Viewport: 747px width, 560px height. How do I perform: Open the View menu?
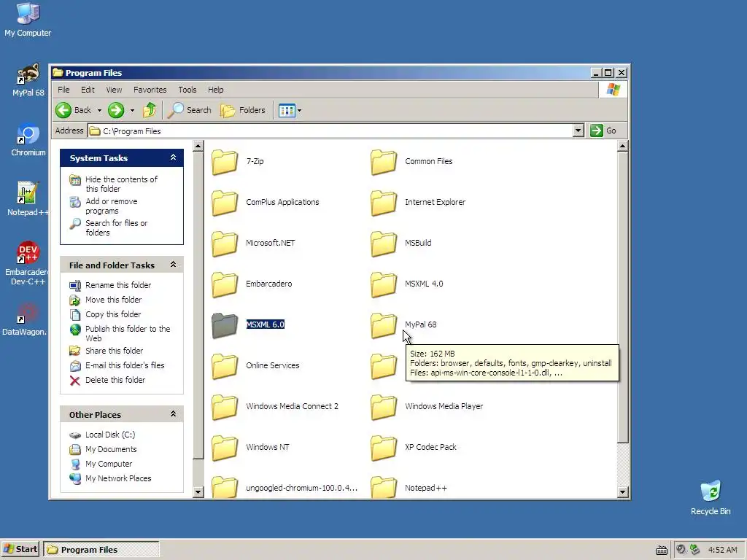coord(114,90)
